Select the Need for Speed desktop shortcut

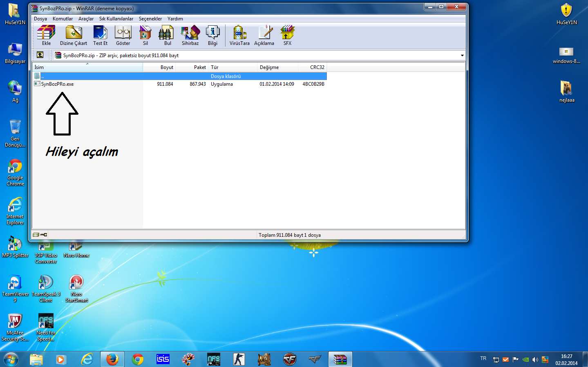click(x=46, y=327)
